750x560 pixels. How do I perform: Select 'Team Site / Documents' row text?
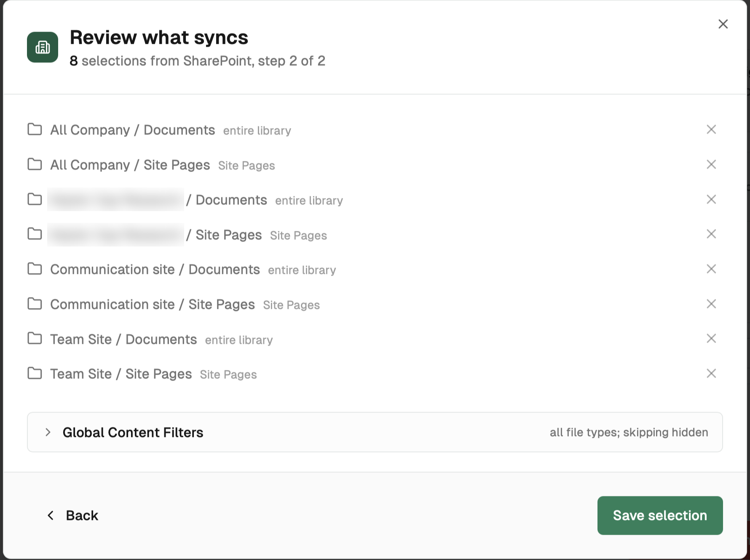click(123, 339)
